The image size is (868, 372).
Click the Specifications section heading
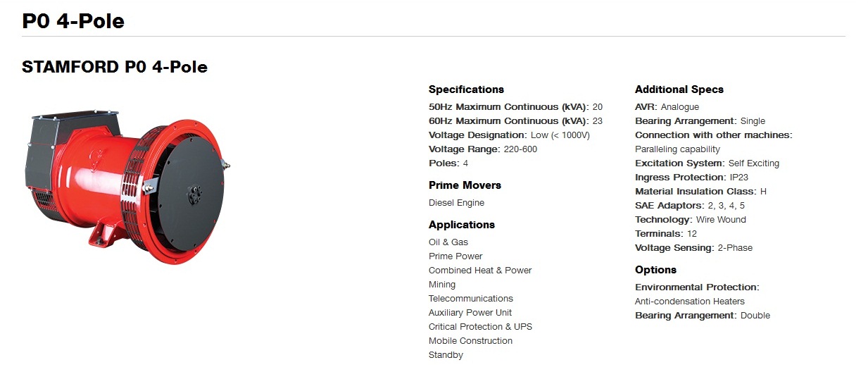tap(466, 89)
